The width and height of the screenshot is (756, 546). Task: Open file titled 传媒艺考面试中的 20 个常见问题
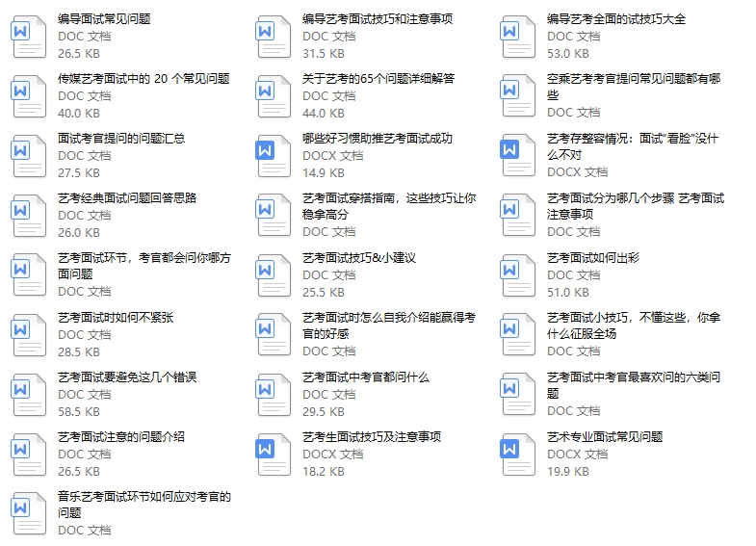pos(143,79)
